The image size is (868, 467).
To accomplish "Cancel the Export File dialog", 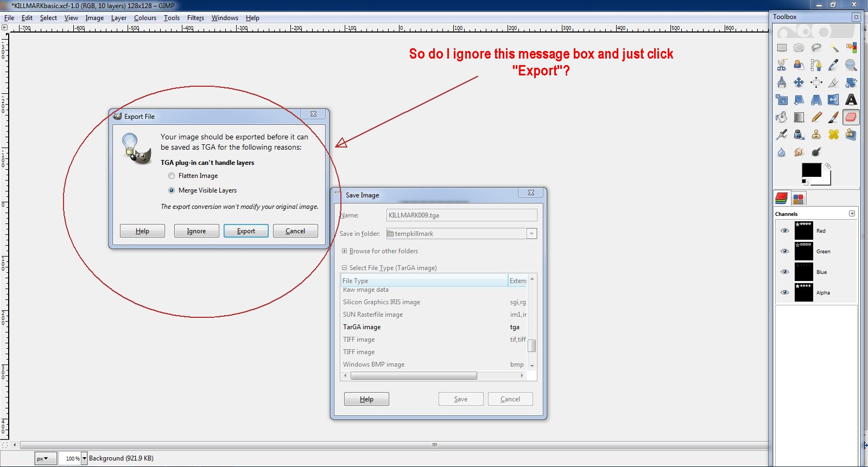I will click(x=295, y=231).
